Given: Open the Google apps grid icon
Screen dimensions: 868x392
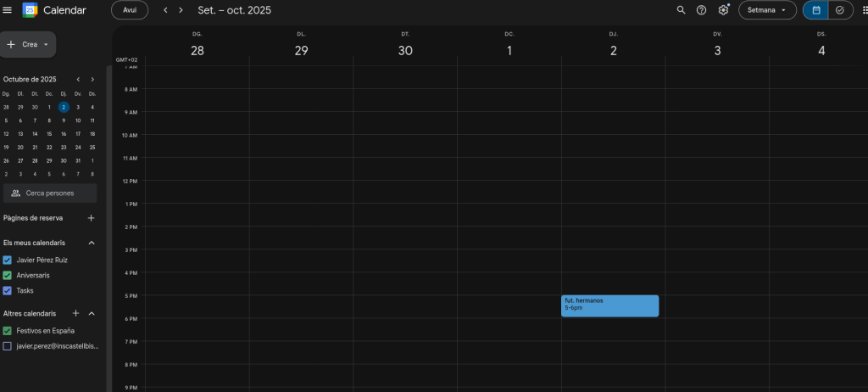Looking at the screenshot, I should point(864,10).
